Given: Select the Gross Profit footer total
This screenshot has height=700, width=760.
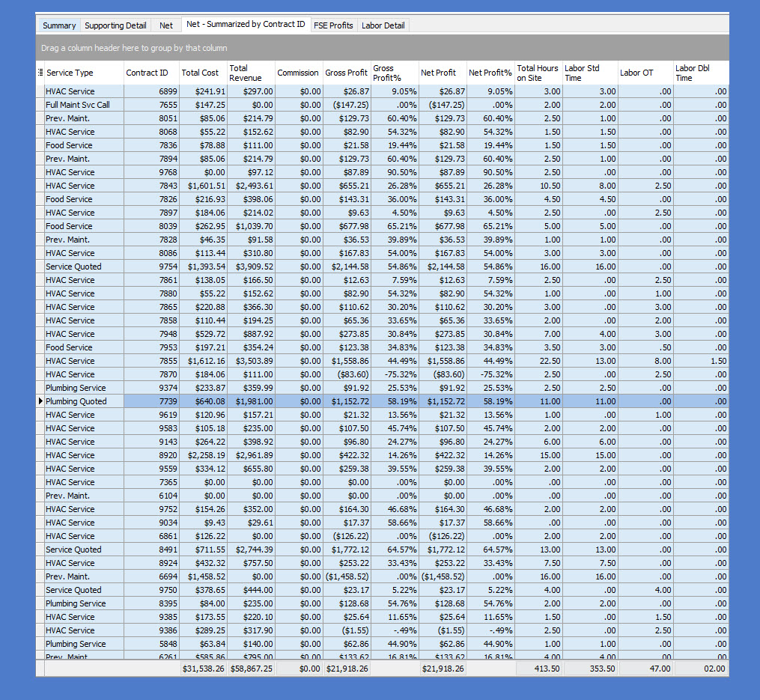Looking at the screenshot, I should click(x=347, y=669).
